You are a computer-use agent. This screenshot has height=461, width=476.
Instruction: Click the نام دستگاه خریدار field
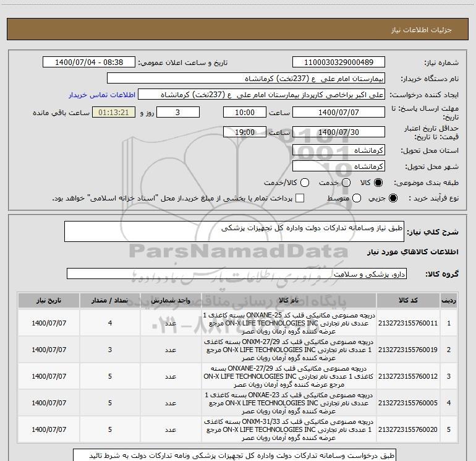pos(246,78)
